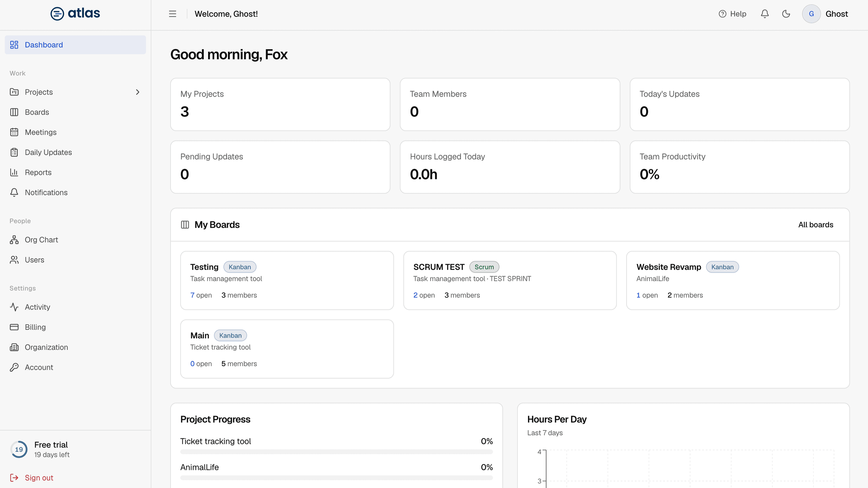Click the Ticket tracking tool progress bar

336,452
